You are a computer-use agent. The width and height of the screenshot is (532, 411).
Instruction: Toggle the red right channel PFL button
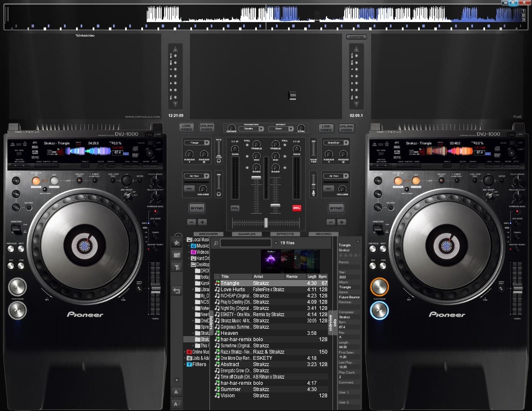click(x=297, y=208)
